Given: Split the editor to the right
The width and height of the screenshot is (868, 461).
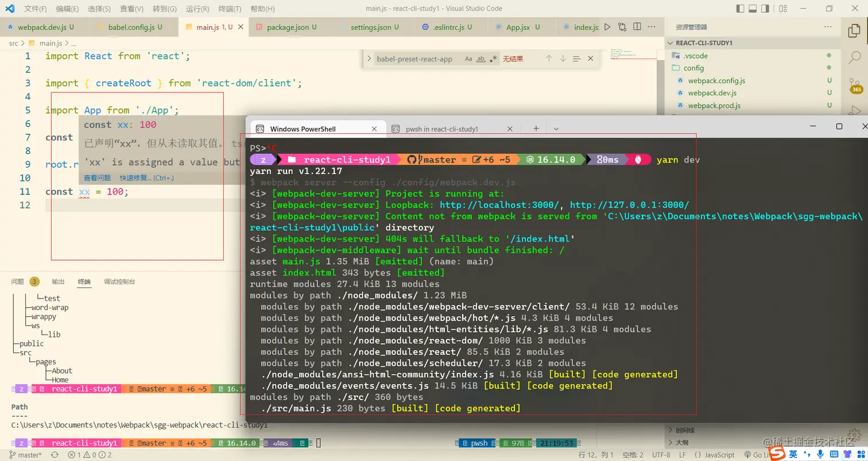Looking at the screenshot, I should (x=637, y=27).
